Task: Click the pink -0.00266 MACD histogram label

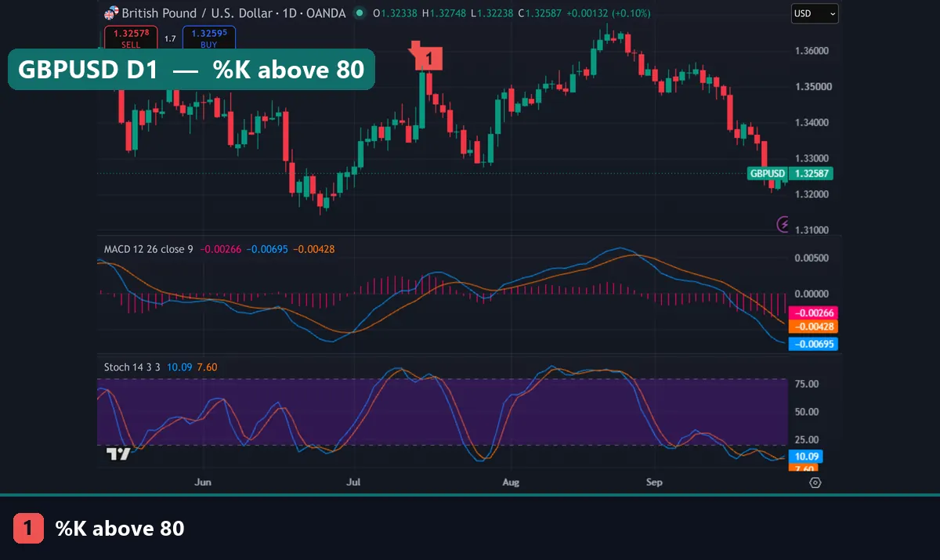Action: (815, 312)
